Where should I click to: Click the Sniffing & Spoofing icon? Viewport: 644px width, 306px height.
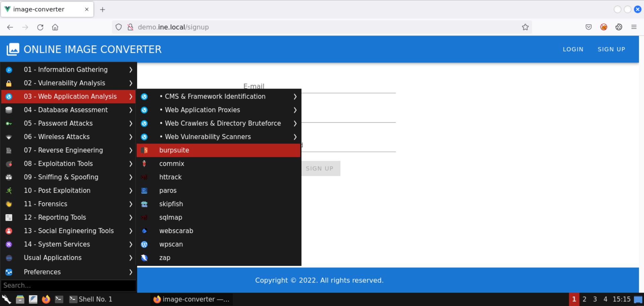[9, 177]
